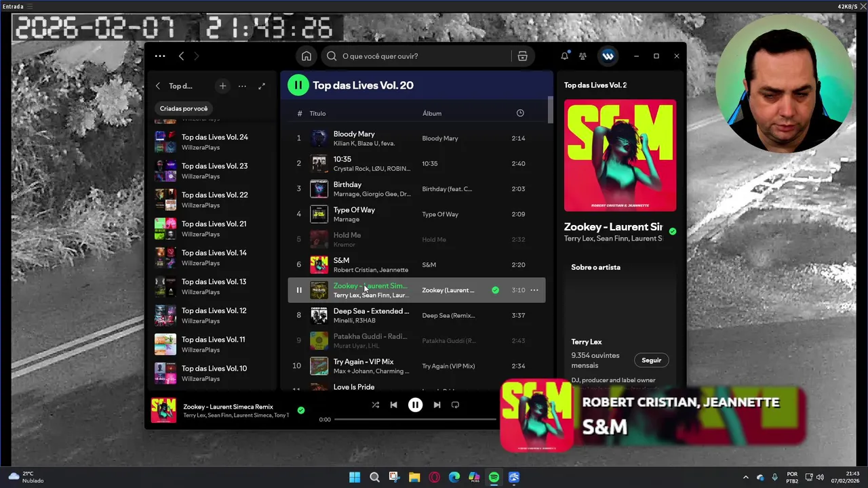The height and width of the screenshot is (488, 868).
Task: Open playlist Top das Lives Vol. 11
Action: pyautogui.click(x=212, y=344)
